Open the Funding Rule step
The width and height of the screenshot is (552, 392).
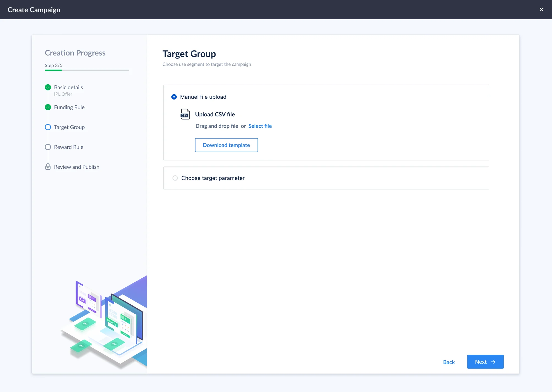click(69, 107)
